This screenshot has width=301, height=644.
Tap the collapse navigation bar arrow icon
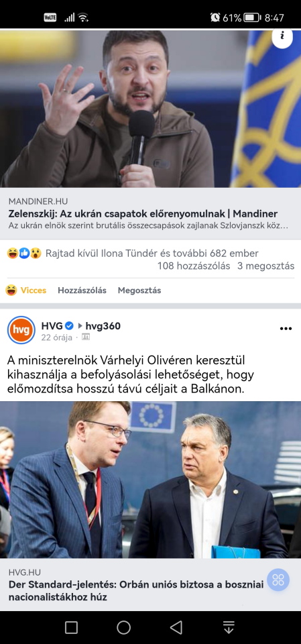point(229,627)
